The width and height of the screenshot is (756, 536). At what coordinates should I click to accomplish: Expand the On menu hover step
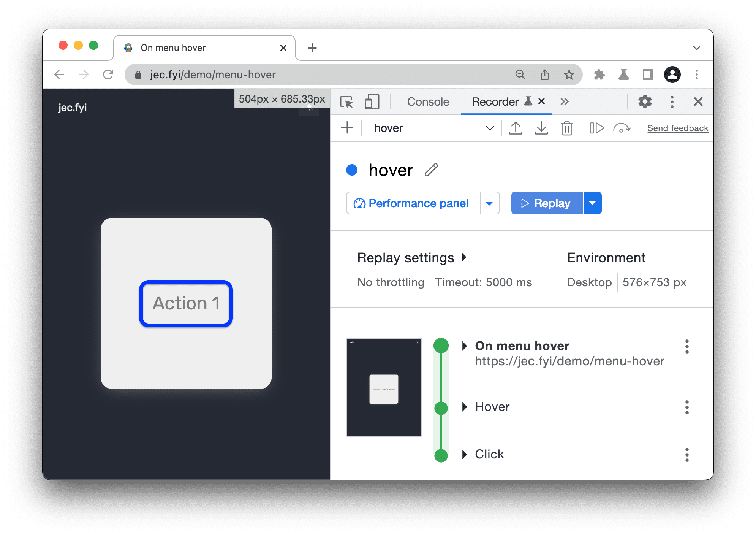click(464, 346)
